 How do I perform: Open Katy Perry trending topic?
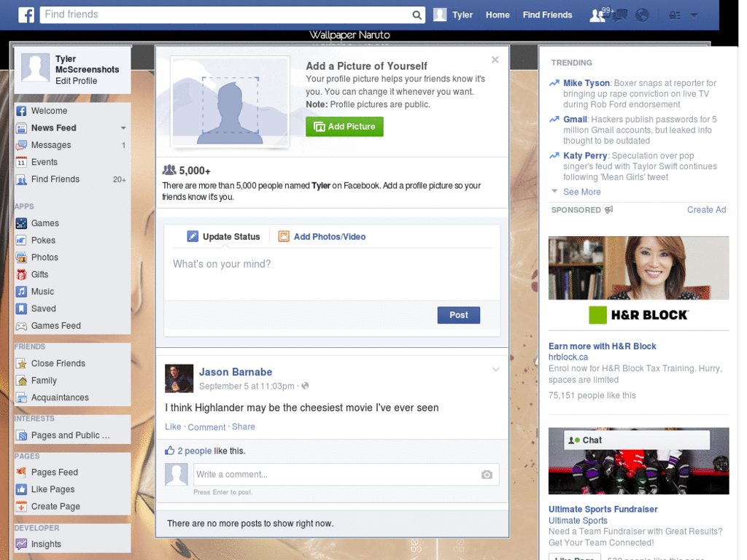coord(585,156)
